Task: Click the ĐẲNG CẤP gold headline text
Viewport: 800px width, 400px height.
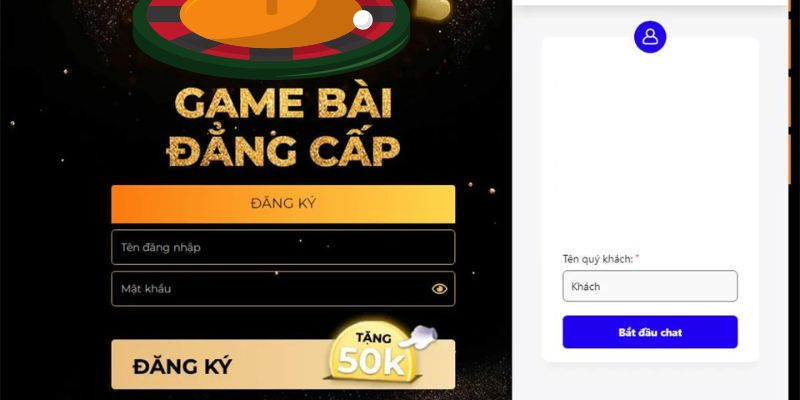Action: pos(283,148)
